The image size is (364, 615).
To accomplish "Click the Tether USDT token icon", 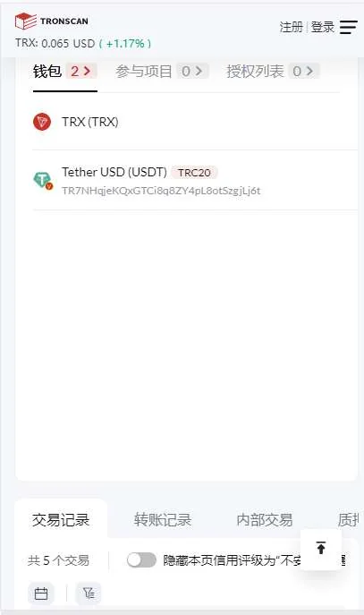I will click(x=43, y=181).
